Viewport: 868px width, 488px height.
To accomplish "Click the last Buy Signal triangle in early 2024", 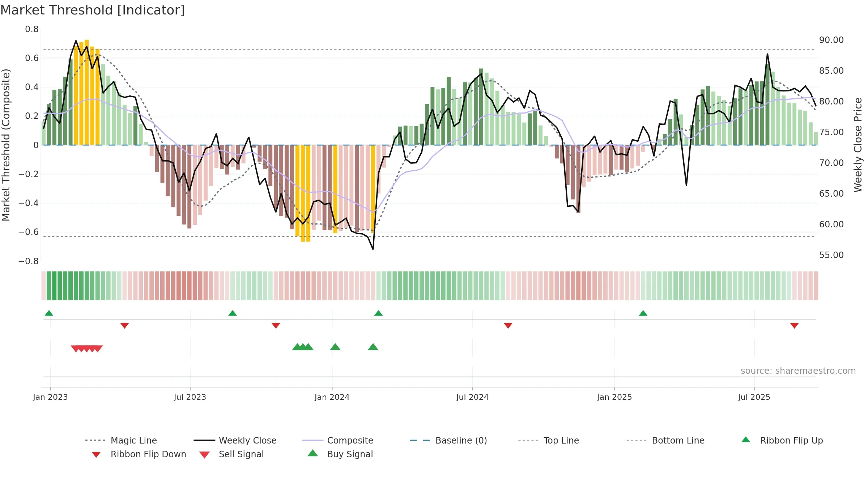I will [x=373, y=347].
